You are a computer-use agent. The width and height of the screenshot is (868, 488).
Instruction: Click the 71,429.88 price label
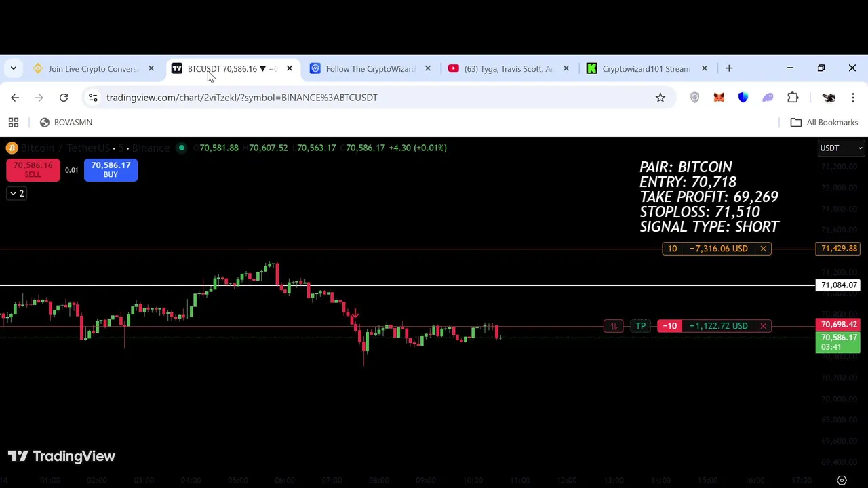(x=839, y=249)
